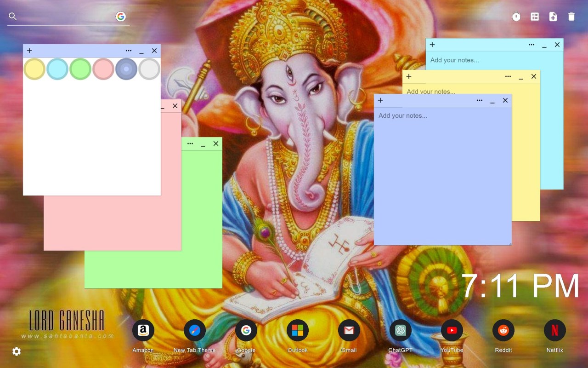Open the three-dot menu on the cyan note
This screenshot has height=368, width=588.
pyautogui.click(x=531, y=45)
